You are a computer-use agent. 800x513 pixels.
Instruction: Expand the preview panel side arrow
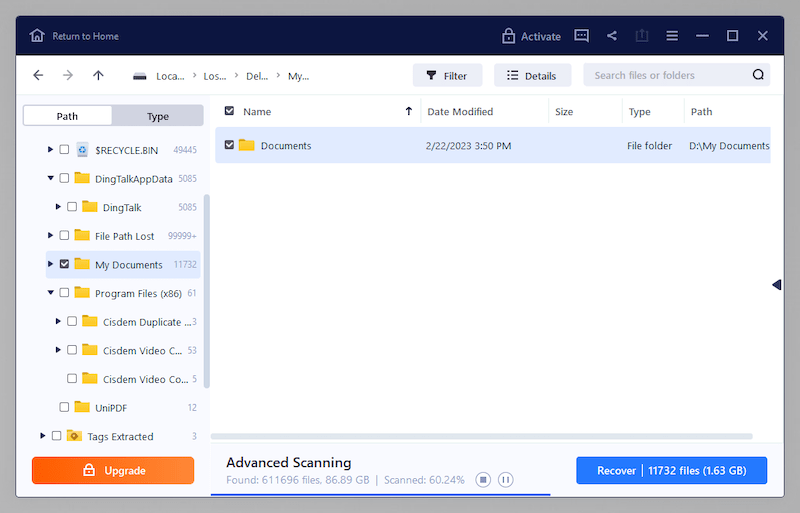777,285
